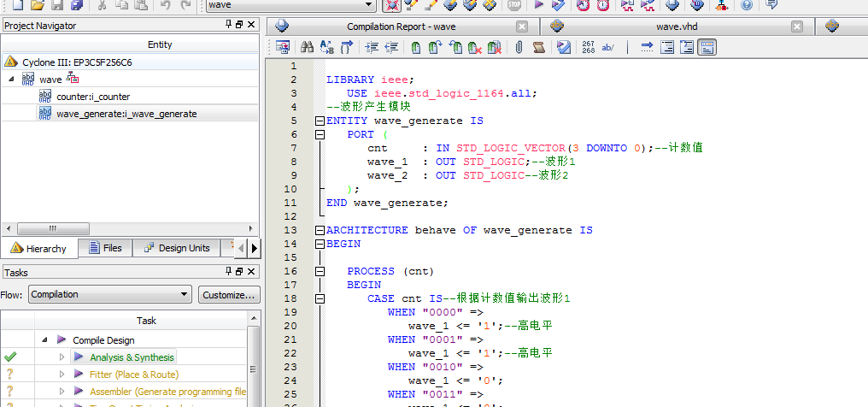Open the wave project dropdown in toolbar
The image size is (868, 407).
368,5
